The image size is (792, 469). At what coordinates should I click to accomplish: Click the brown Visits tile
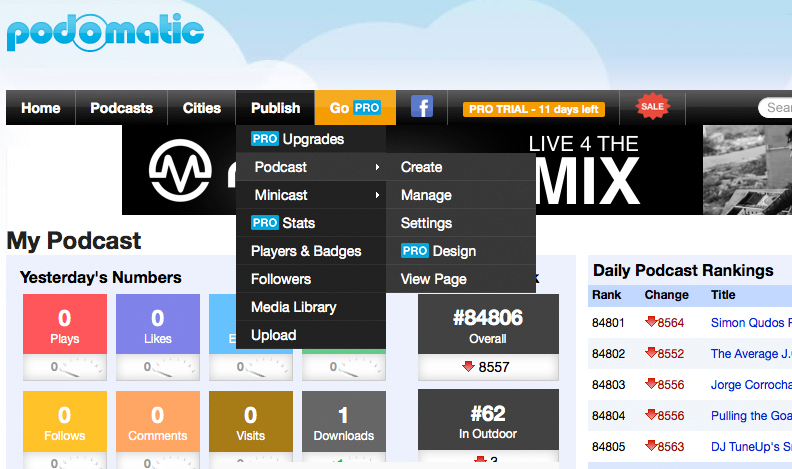tap(251, 422)
